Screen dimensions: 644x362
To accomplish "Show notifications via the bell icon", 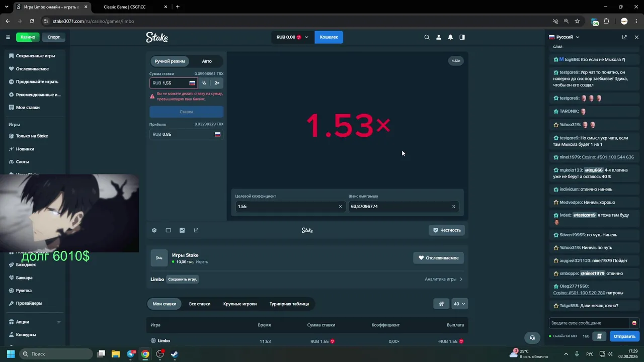I will (450, 37).
